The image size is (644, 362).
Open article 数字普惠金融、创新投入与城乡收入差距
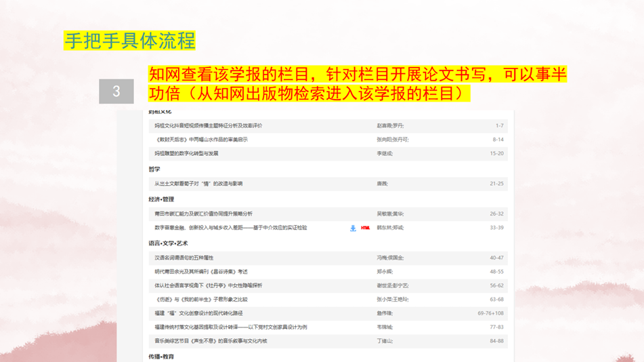pos(230,228)
